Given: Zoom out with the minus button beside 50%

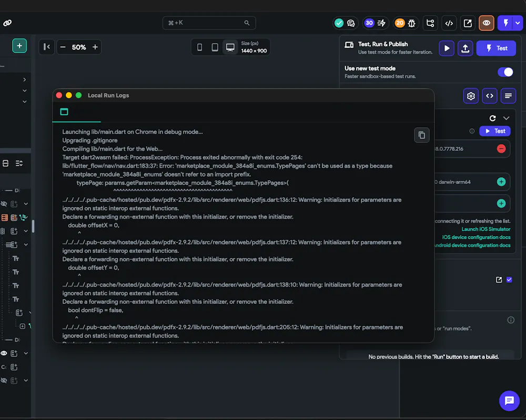Looking at the screenshot, I should pos(63,47).
